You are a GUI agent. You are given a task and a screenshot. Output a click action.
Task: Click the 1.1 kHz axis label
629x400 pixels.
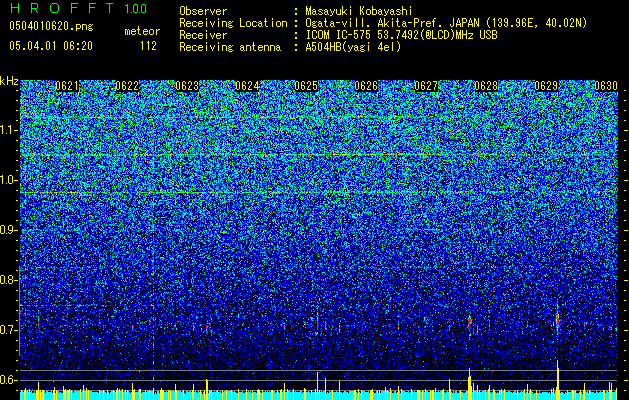tap(8, 130)
